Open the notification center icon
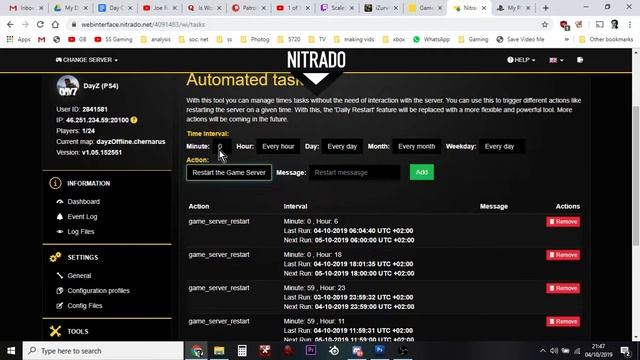The image size is (640, 360). pyautogui.click(x=625, y=351)
